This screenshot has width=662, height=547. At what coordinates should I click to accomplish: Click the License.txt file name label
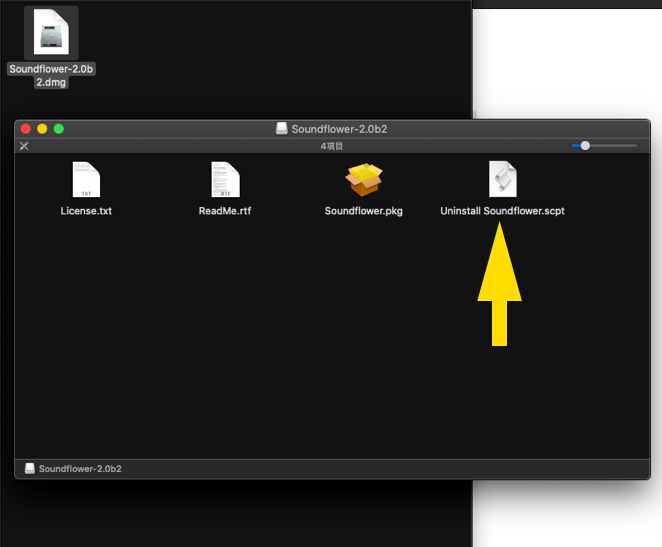pyautogui.click(x=86, y=211)
